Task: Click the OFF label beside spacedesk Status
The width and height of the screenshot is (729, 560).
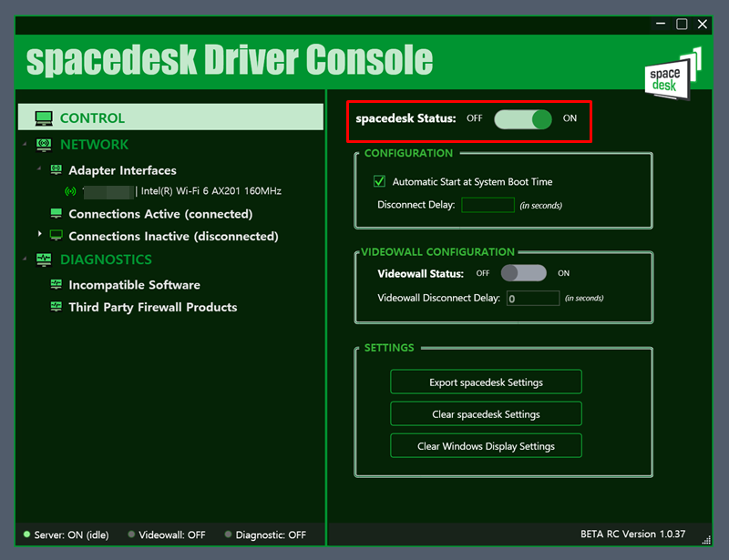Action: pos(475,118)
